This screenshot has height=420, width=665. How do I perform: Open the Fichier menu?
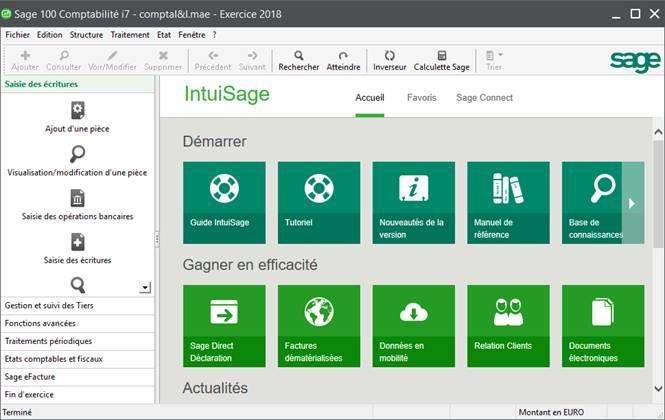[17, 35]
